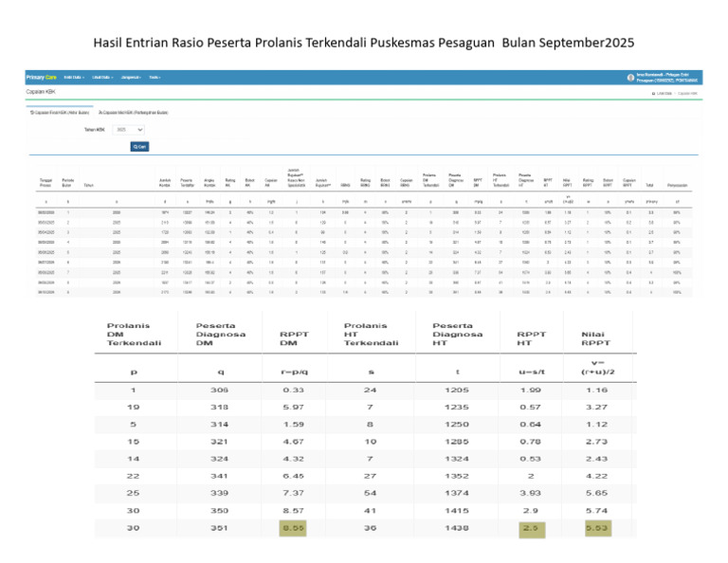This screenshot has height=563, width=728.
Task: Click value 321 in enlarged table
Action: 219,442
